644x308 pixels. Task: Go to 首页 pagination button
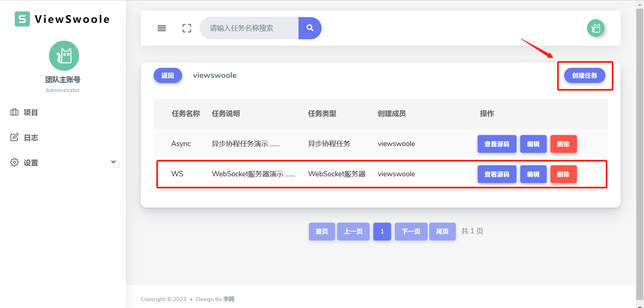(322, 231)
